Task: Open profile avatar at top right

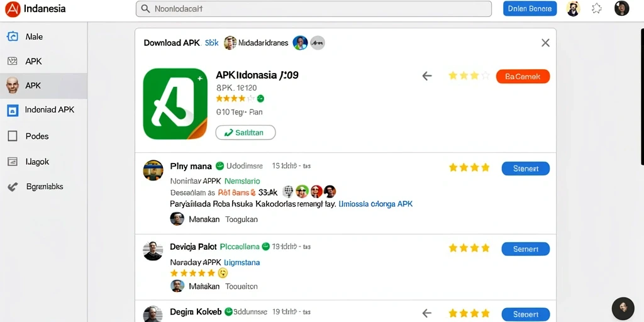Action: [621, 8]
